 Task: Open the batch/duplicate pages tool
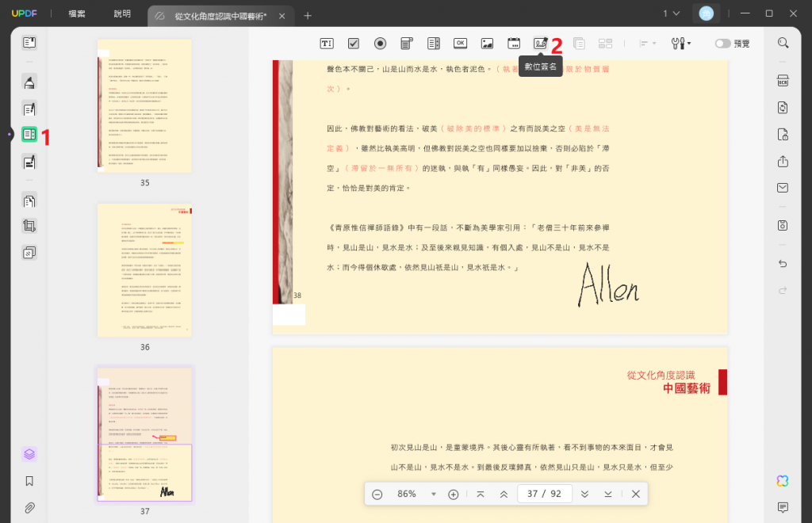click(29, 253)
